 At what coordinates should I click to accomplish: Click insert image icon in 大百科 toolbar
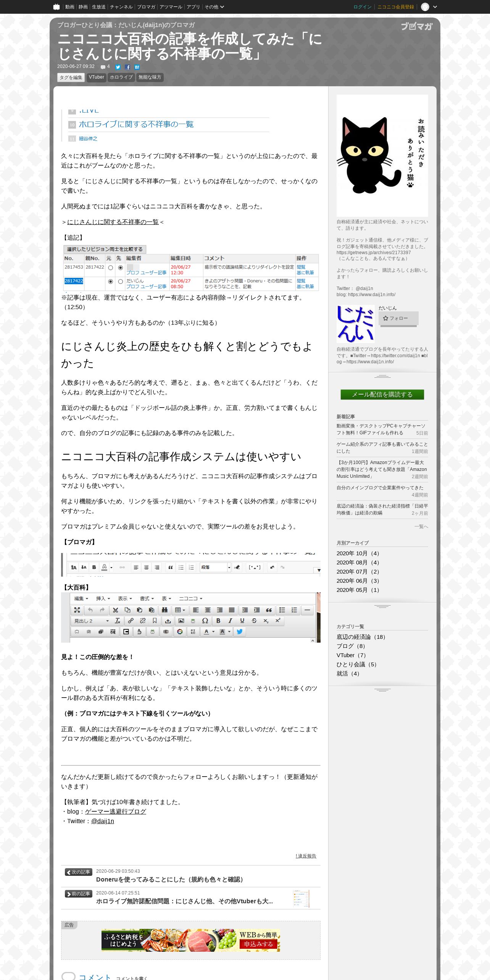[181, 621]
